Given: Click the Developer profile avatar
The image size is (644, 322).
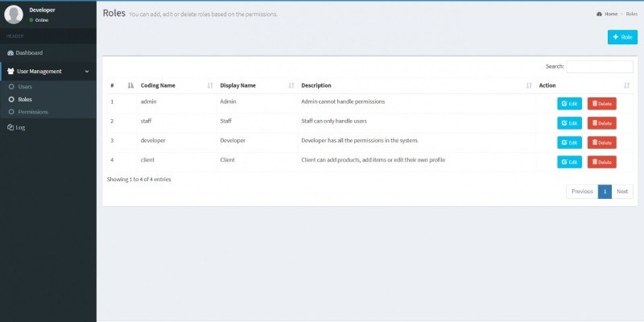Looking at the screenshot, I should coord(14,14).
